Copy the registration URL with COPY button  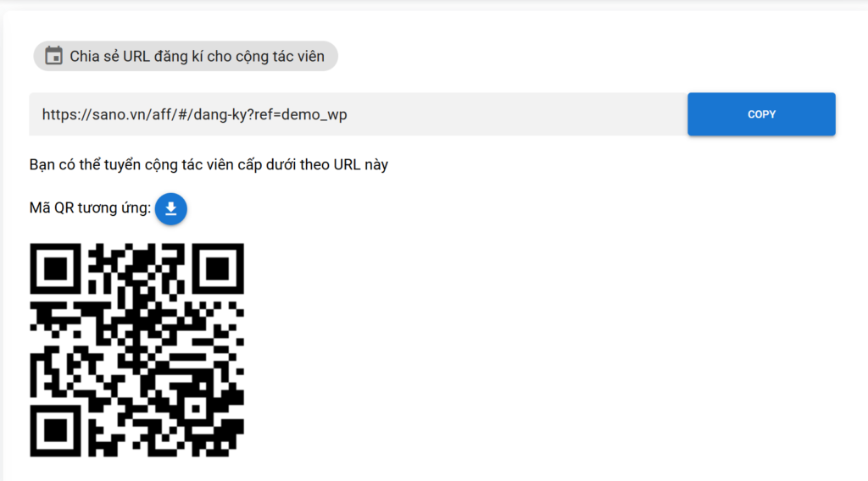click(761, 113)
